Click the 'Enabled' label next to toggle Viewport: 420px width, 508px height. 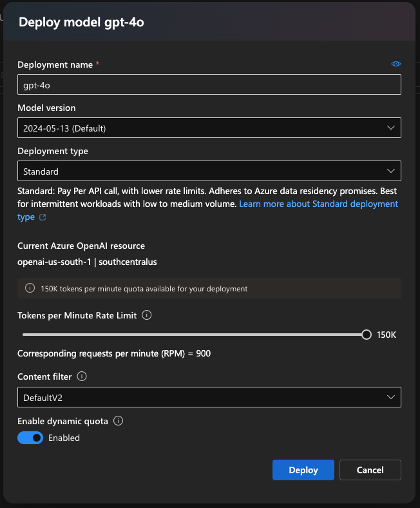click(x=64, y=438)
